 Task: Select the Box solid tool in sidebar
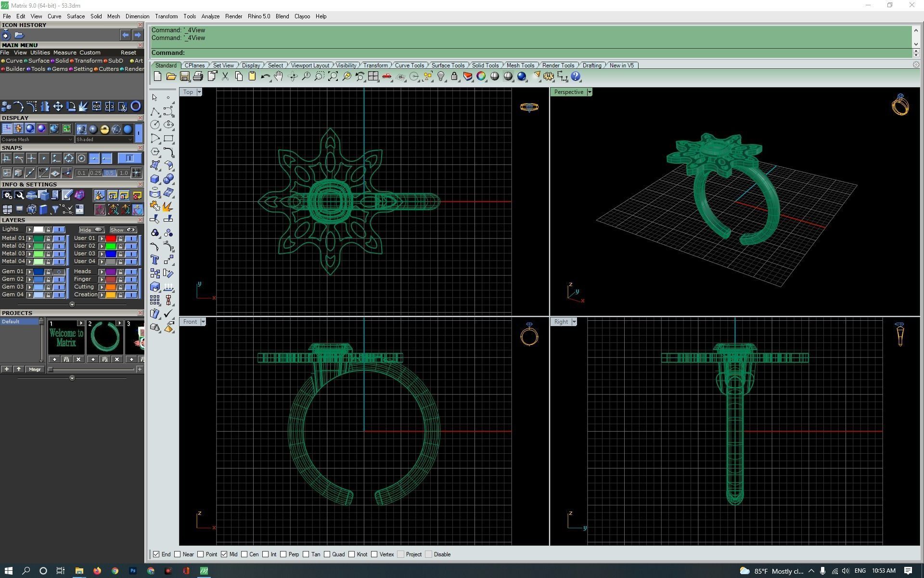(x=155, y=179)
